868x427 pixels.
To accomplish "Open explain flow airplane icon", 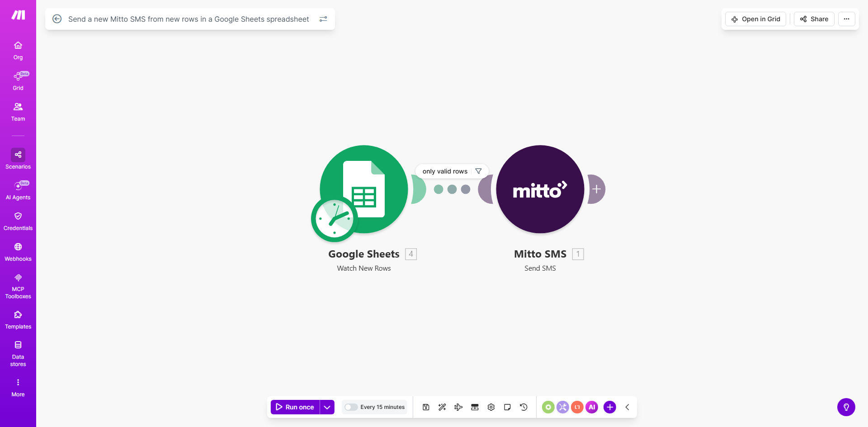I will point(458,407).
